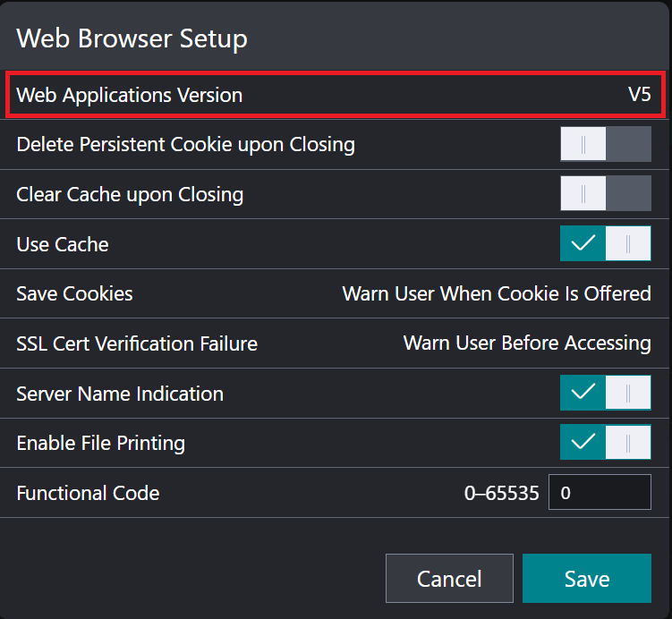The height and width of the screenshot is (619, 672).
Task: Open 'Warn User When Cookie Is Offered' option
Action: (496, 293)
